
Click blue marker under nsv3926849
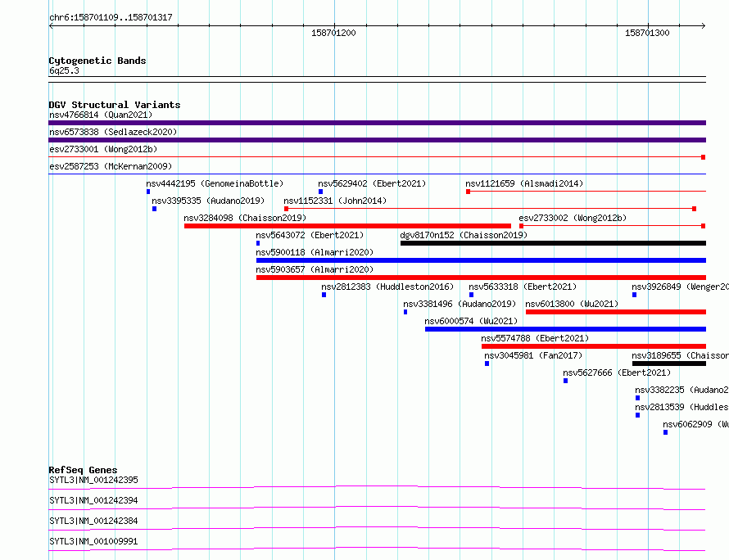635,295
